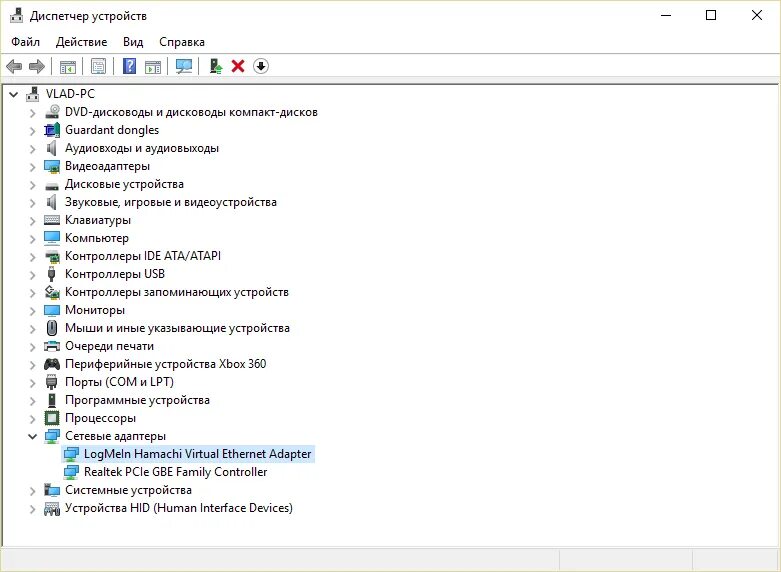Screen dimensions: 781x572
Task: Collapse the Сетевые адаптеры node
Action: (33, 436)
